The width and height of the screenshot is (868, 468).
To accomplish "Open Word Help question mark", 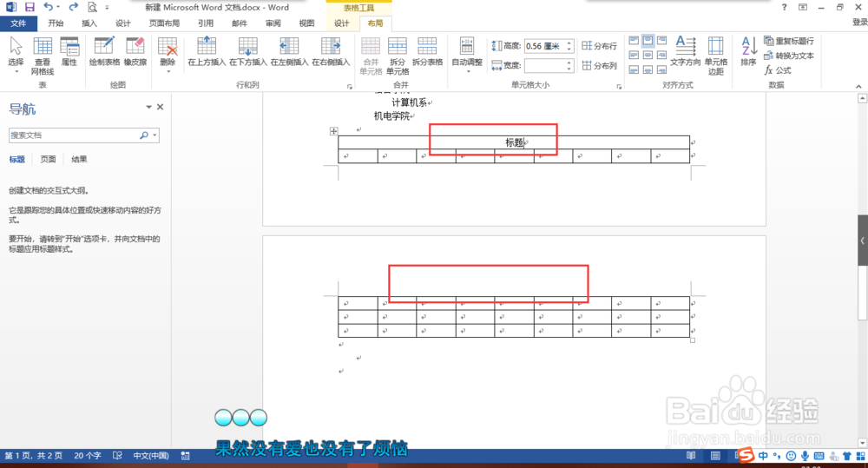I will click(784, 7).
